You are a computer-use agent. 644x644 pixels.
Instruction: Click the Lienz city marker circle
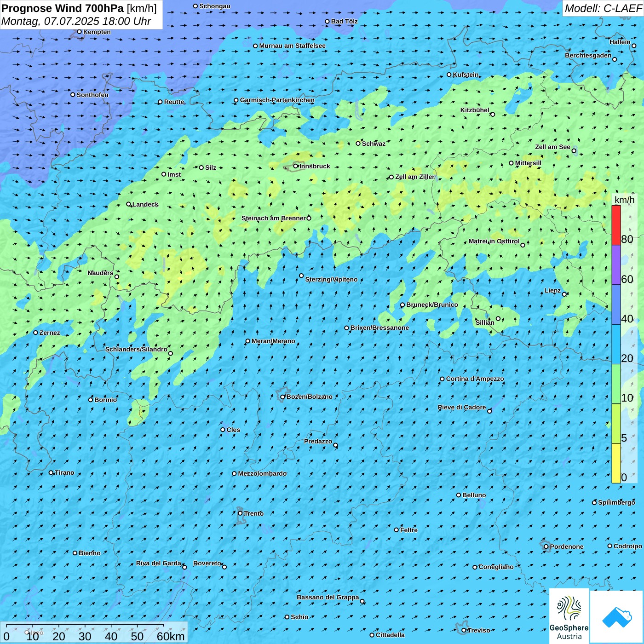564,294
